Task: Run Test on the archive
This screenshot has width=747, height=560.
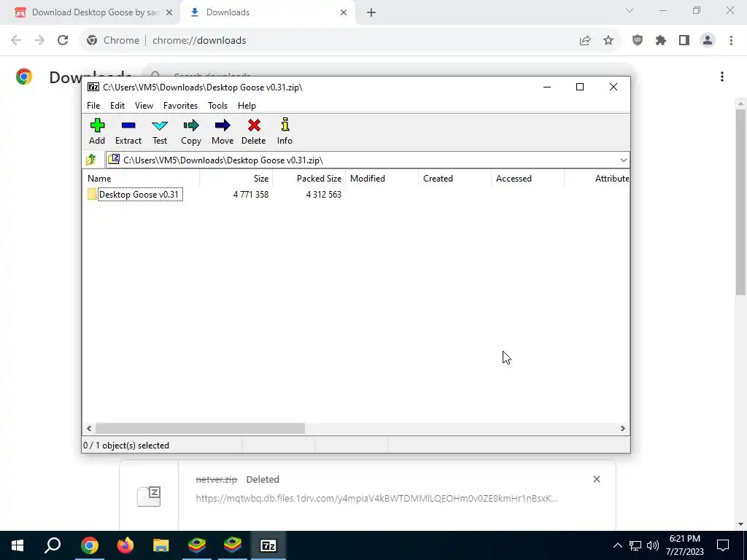Action: coord(160,131)
